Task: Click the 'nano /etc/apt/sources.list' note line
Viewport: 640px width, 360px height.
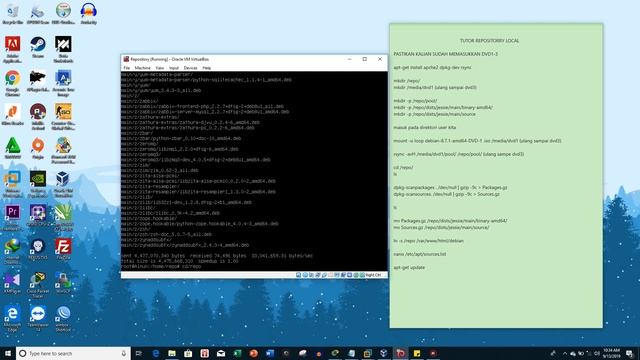Action: coord(420,254)
